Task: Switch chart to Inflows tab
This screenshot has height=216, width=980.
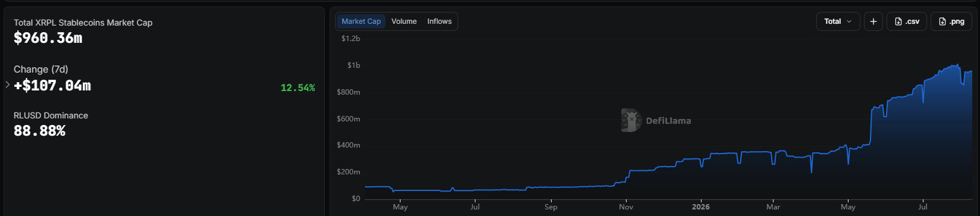Action: pyautogui.click(x=439, y=21)
